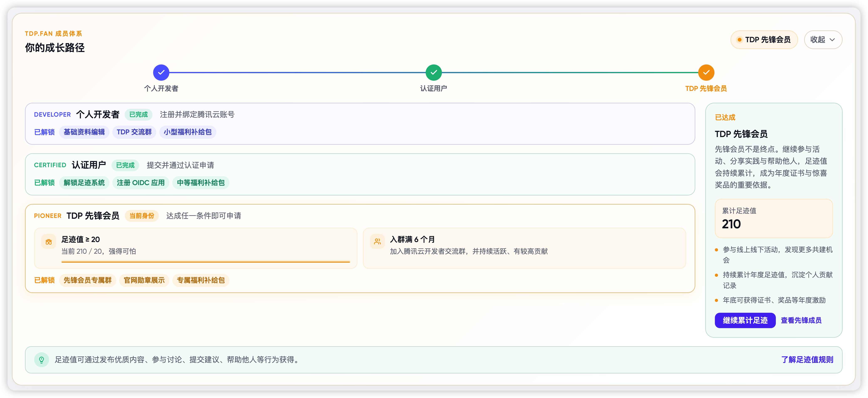
Task: Click the 注册 OIDC 应用 tag
Action: (x=140, y=183)
